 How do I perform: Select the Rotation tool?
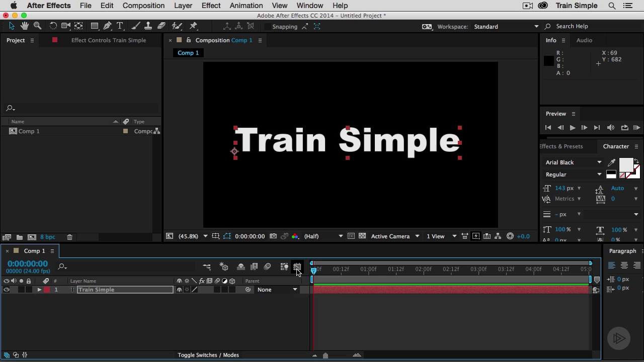(x=53, y=26)
